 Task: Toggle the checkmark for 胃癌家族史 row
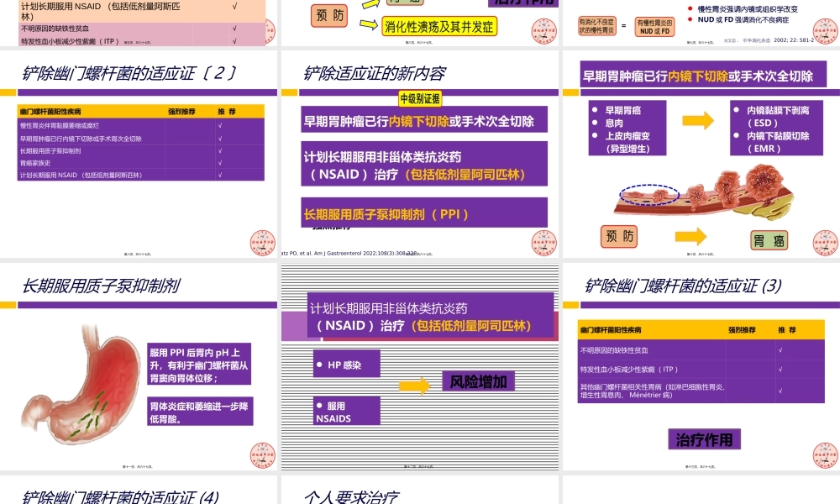pos(219,162)
